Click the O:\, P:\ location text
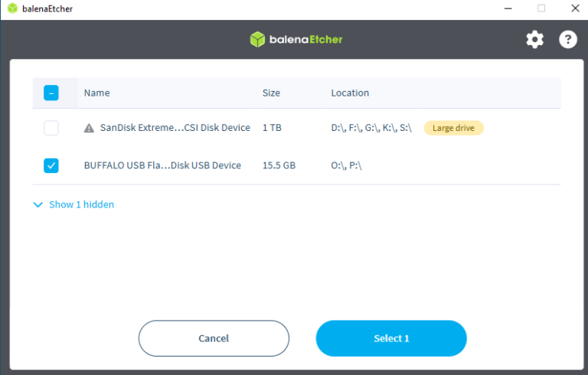The height and width of the screenshot is (375, 588). [346, 165]
